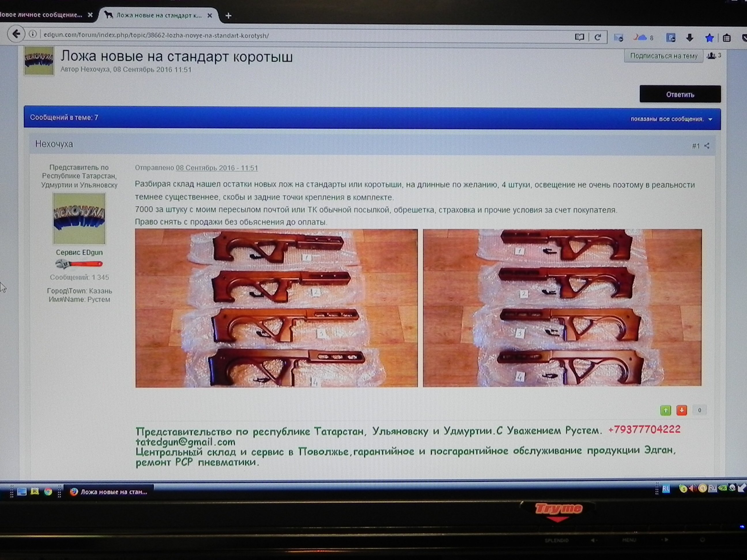Open the left gunstock photo thumbnail
The width and height of the screenshot is (747, 560).
[x=276, y=308]
